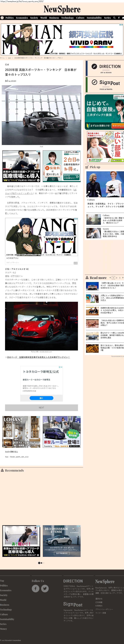Select page 3 in Read more pager

119,278
